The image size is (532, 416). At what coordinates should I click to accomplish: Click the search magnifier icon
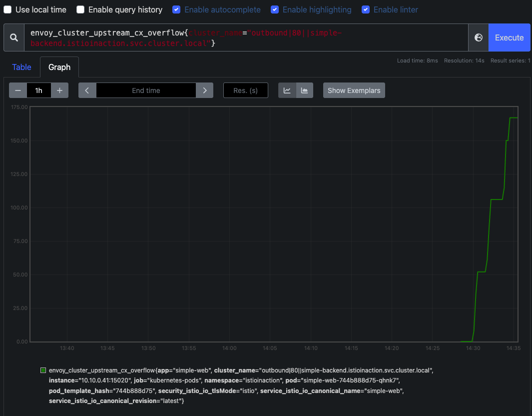(x=14, y=37)
